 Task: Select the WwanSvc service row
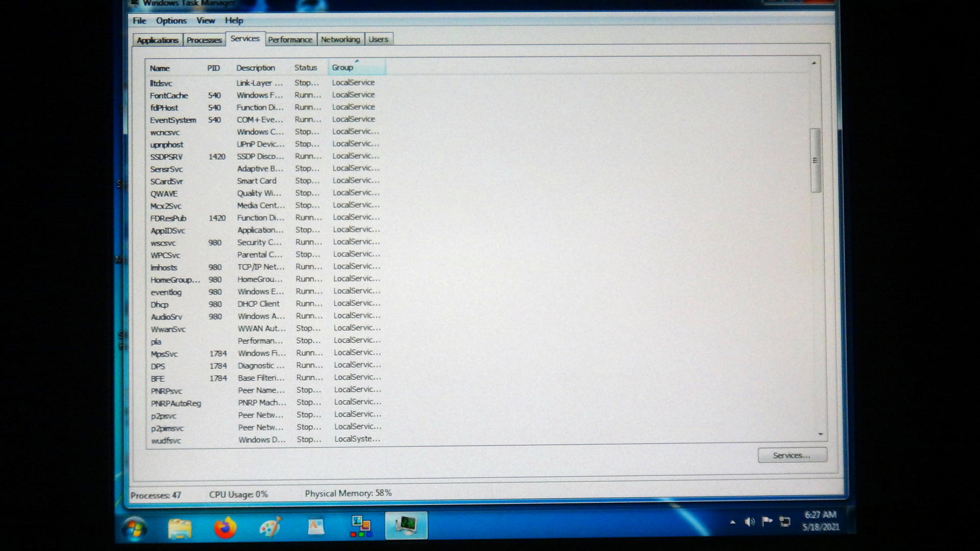click(265, 329)
